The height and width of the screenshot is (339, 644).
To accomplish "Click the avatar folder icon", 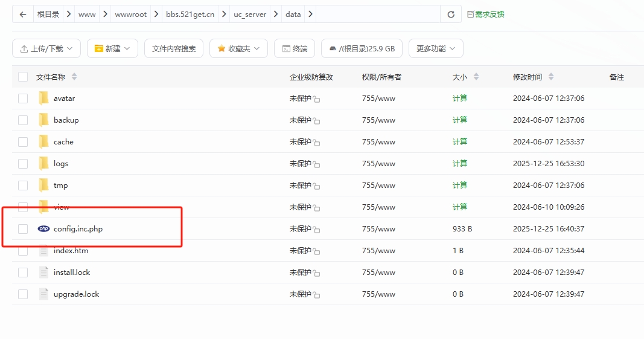I will [x=43, y=98].
